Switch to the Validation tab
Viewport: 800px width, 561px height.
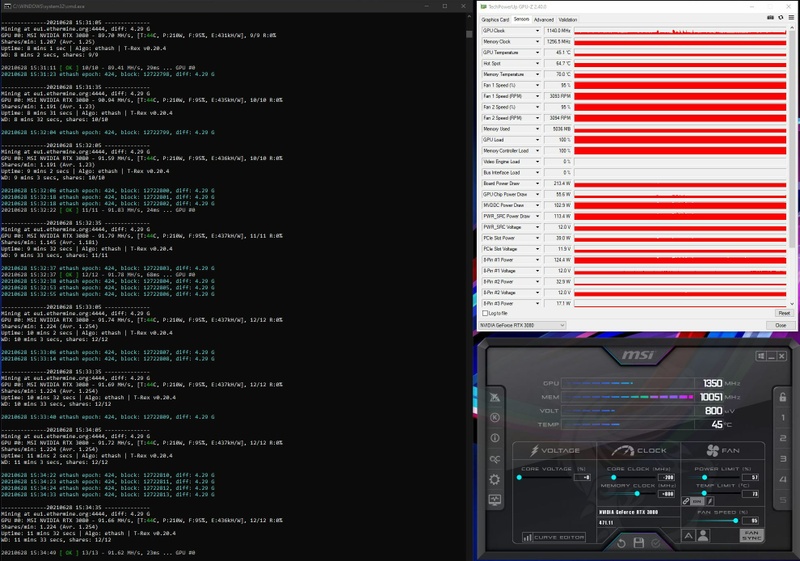point(567,20)
